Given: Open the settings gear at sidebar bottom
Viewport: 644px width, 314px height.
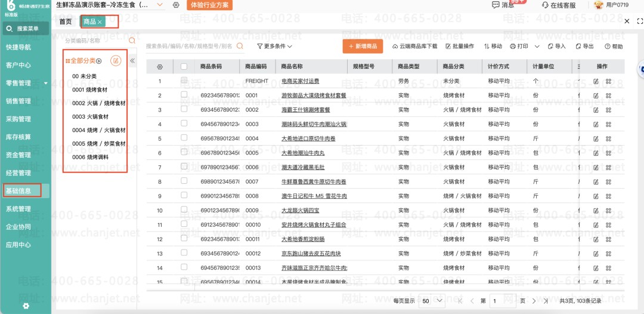Looking at the screenshot, I should (26, 306).
